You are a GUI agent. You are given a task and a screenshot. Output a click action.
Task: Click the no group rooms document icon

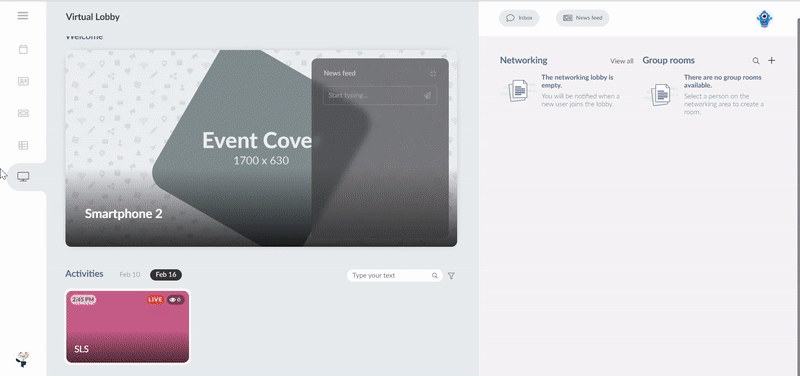(x=660, y=95)
